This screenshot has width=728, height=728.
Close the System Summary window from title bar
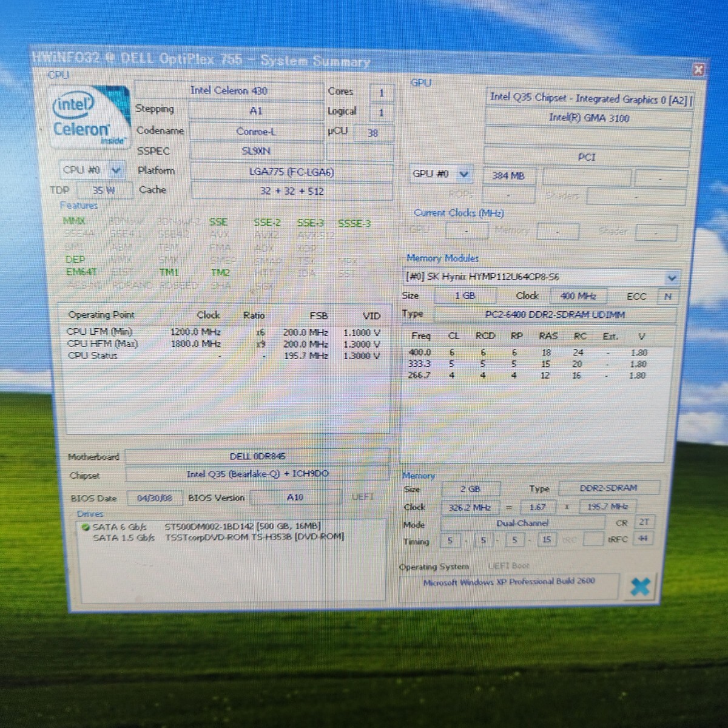pos(698,70)
